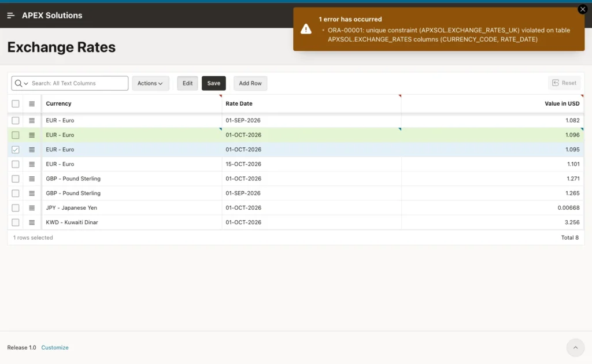
Task: Focus the Search All Text Columns field
Action: [x=78, y=83]
